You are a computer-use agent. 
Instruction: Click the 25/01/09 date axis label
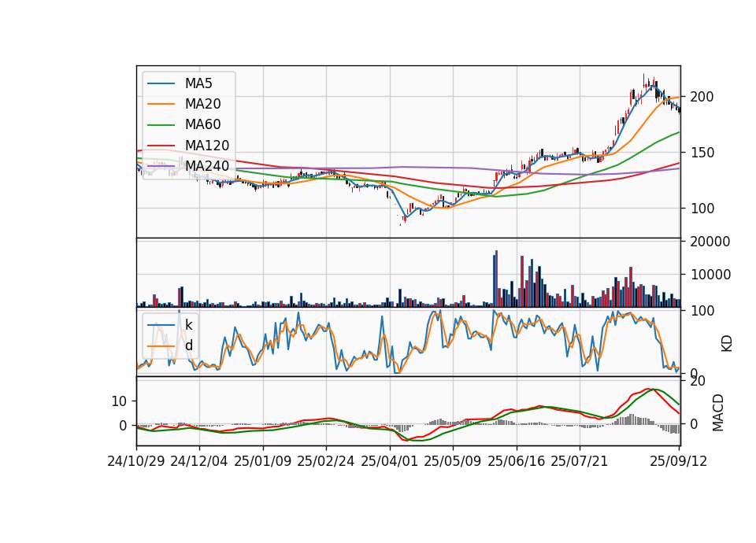(263, 461)
